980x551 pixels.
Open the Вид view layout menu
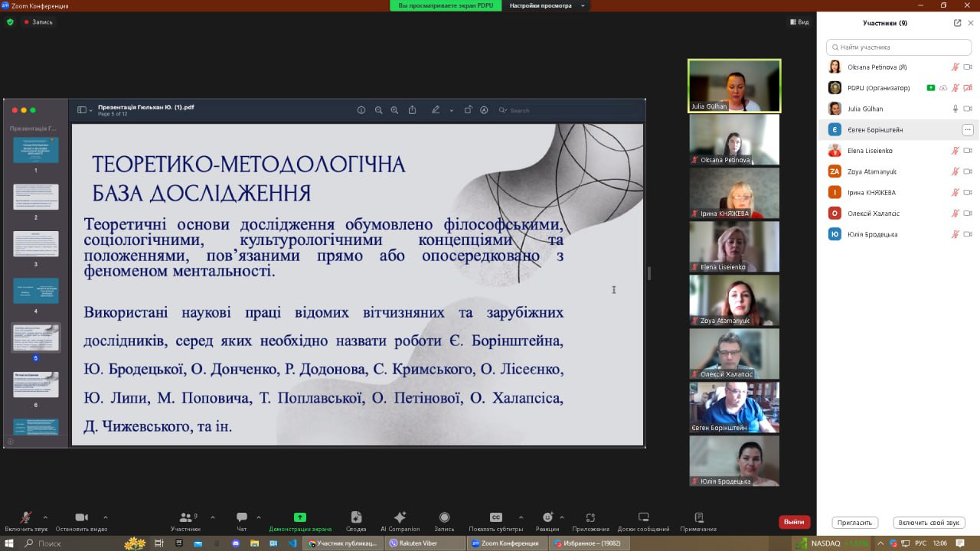click(799, 22)
